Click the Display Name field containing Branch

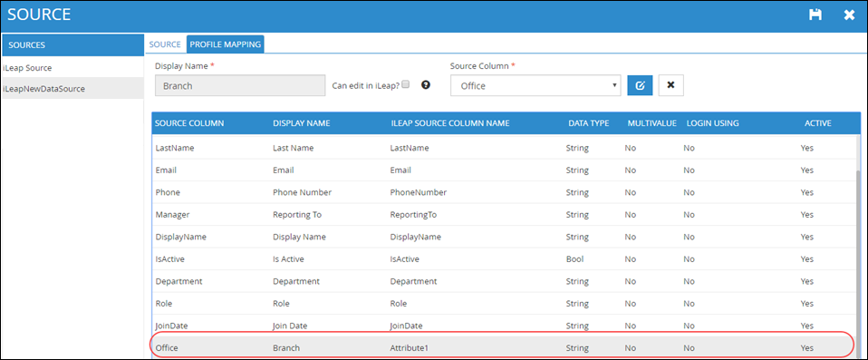point(240,86)
